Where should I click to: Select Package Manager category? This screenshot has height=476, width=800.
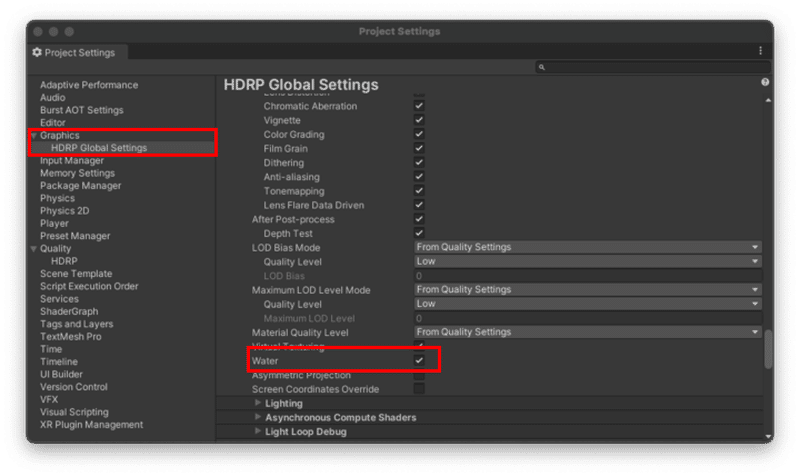tap(81, 186)
